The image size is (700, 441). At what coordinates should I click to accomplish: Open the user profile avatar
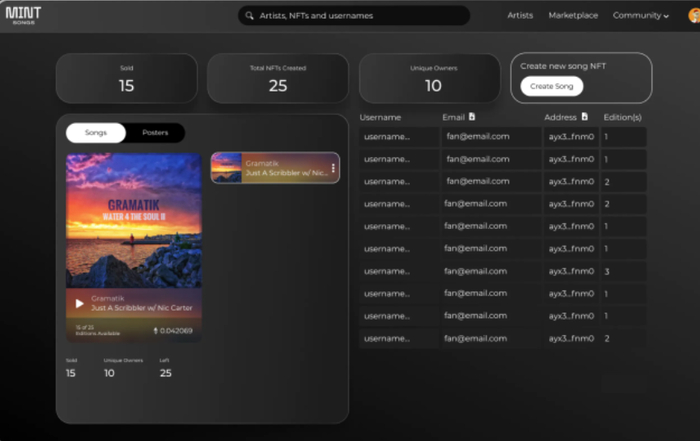click(694, 16)
